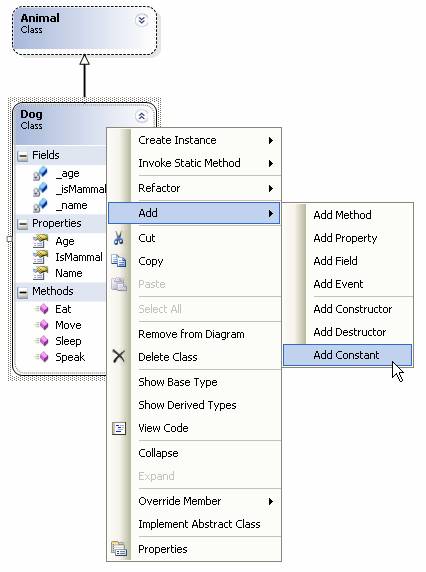Collapse the Dog class chevron
Viewport: 426px width, 572px height.
[142, 116]
